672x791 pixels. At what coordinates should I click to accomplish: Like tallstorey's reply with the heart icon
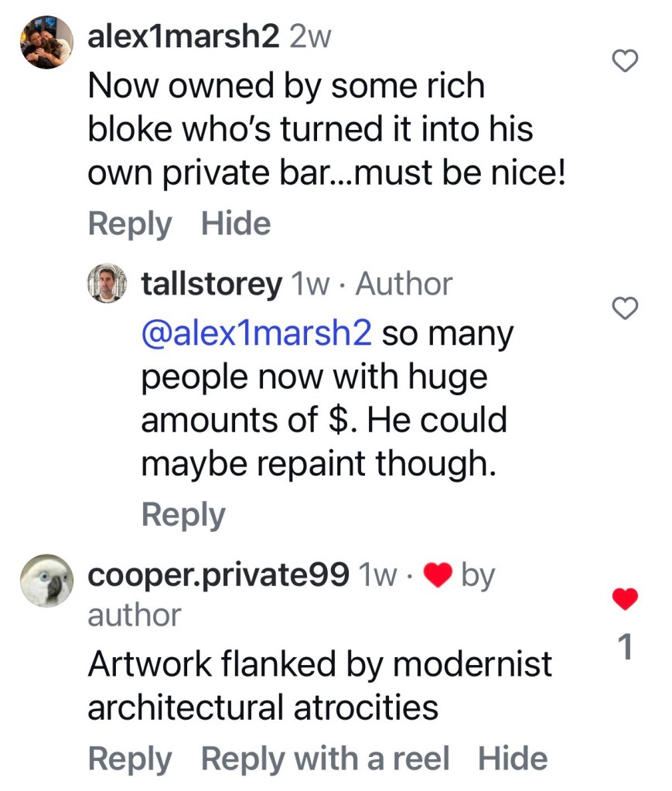pyautogui.click(x=625, y=309)
